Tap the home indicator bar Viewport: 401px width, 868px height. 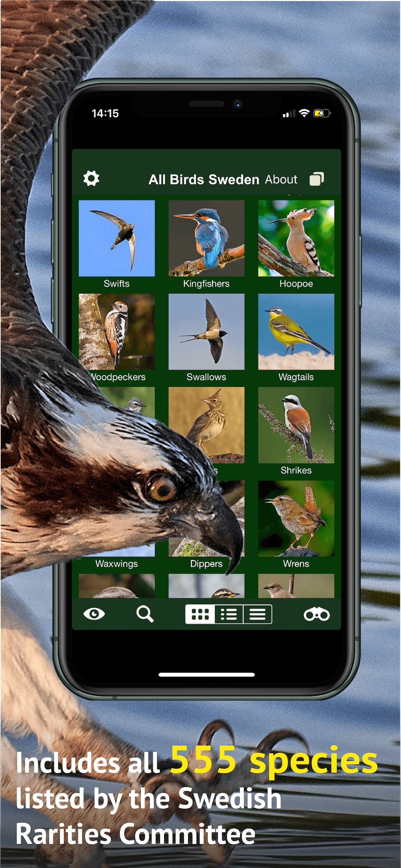(207, 675)
